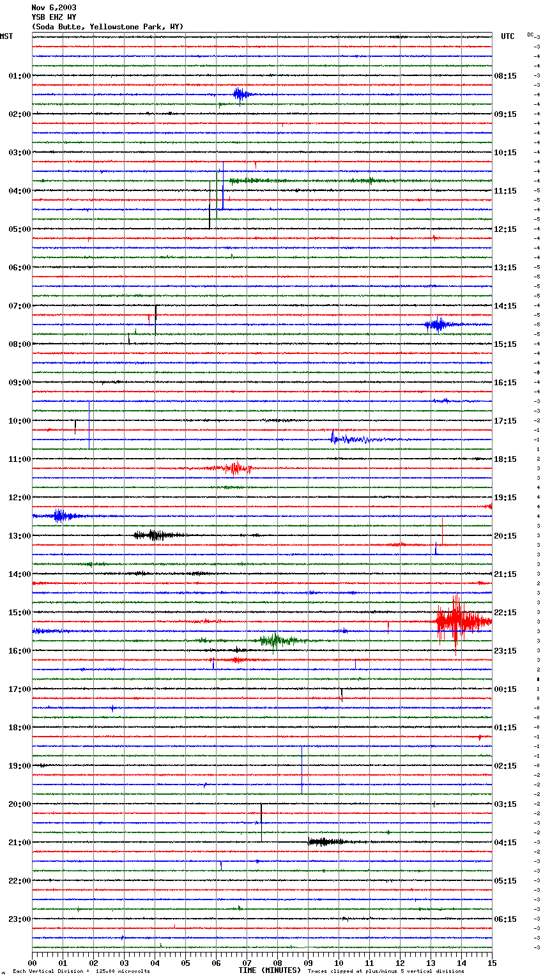Screen dimensions: 543x980
Task: Click the 19:15 UTC time label
Action: click(505, 498)
